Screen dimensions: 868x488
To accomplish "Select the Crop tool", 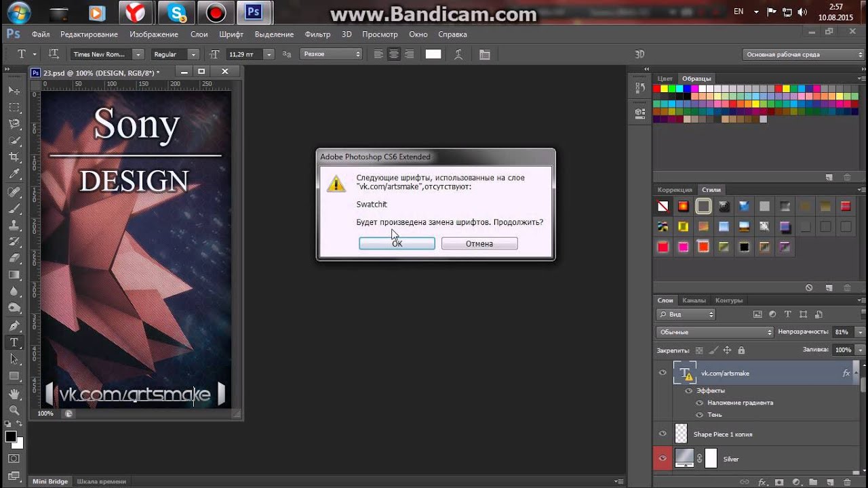I will (14, 157).
